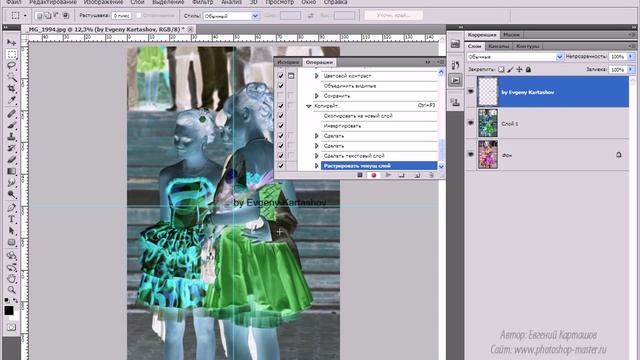Select the Move tool
This screenshot has height=360, width=640.
click(11, 42)
